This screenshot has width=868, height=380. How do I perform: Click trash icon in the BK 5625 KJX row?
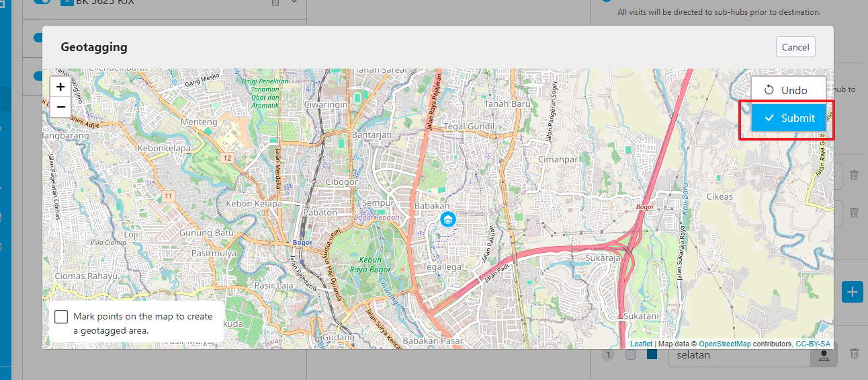[x=275, y=3]
